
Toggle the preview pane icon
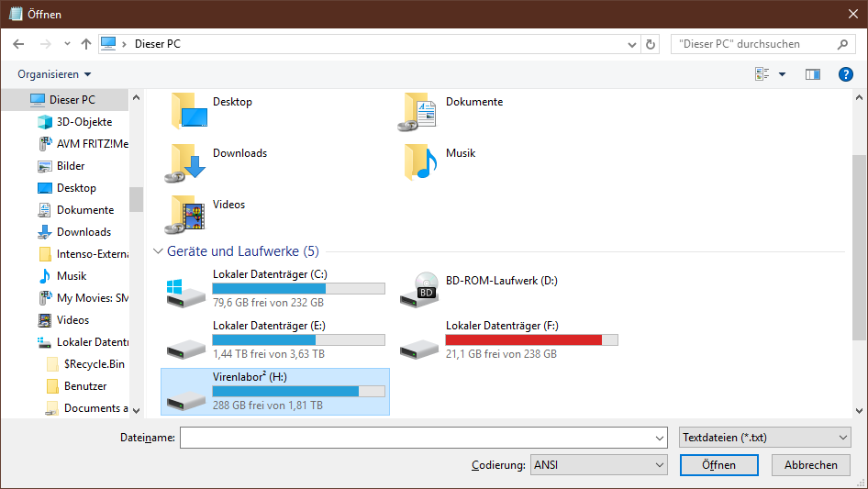tap(813, 74)
